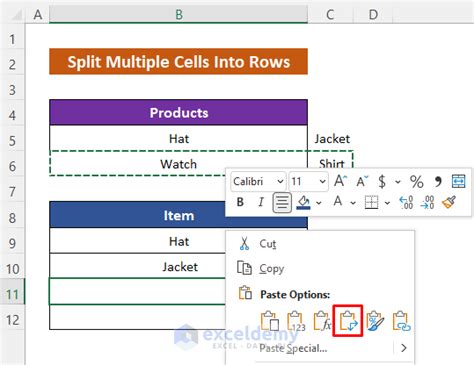Open the accounting format dropdown arrow
474x365 pixels.
pos(398,182)
